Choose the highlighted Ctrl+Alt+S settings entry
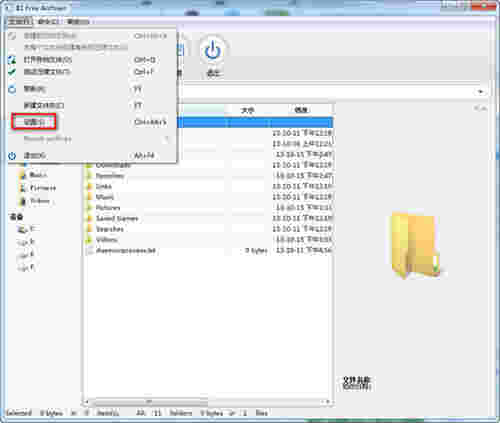Viewport: 500px width, 423px height. [92, 122]
